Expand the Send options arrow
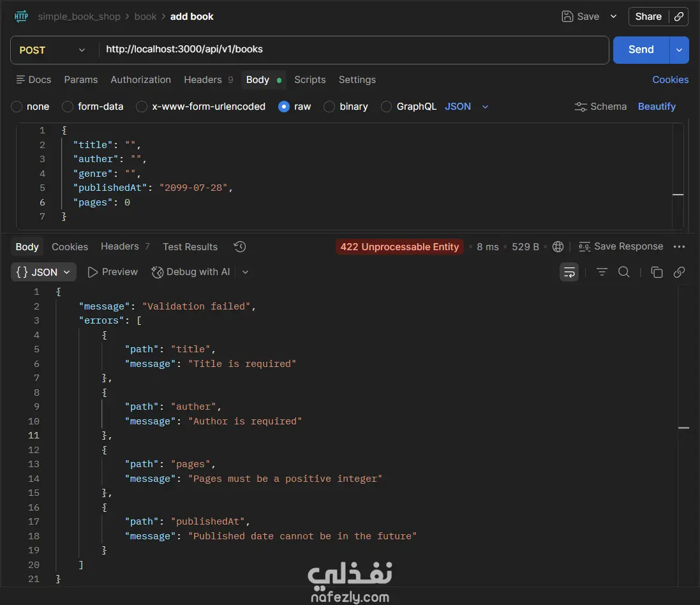Screen dimensions: 700x605 (679, 50)
